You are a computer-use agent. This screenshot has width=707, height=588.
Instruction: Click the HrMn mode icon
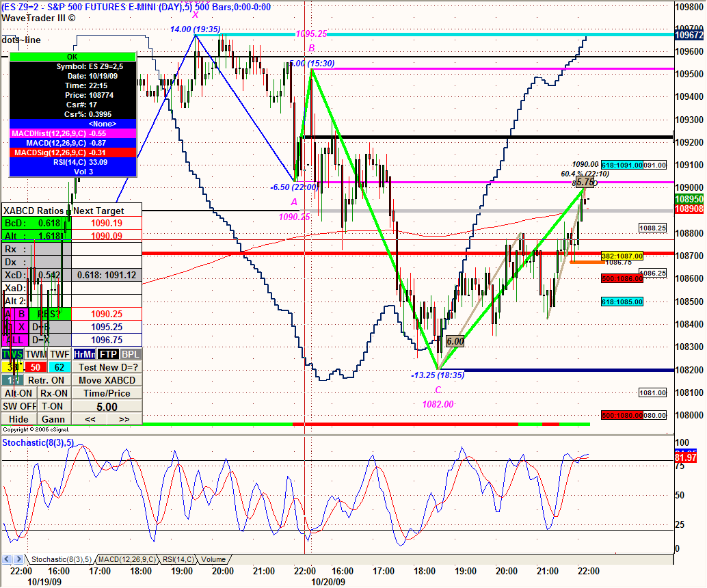point(84,354)
